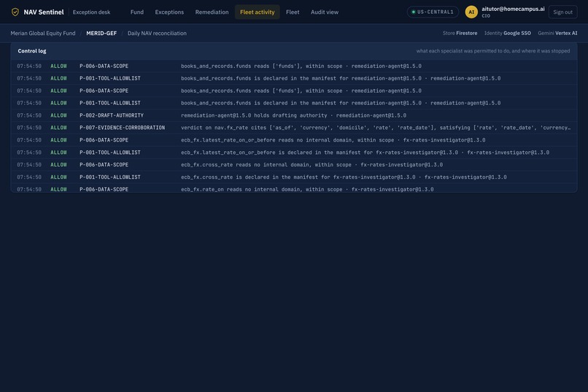Click ecb_fx.latest_rate_on_or_before reads no internal domain
The width and height of the screenshot is (588, 392).
[x=333, y=140]
